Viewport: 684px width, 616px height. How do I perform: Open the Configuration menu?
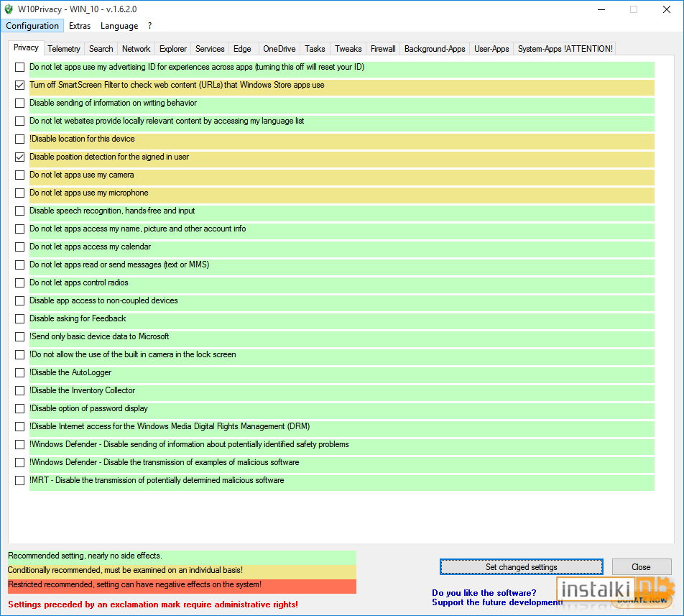click(32, 26)
